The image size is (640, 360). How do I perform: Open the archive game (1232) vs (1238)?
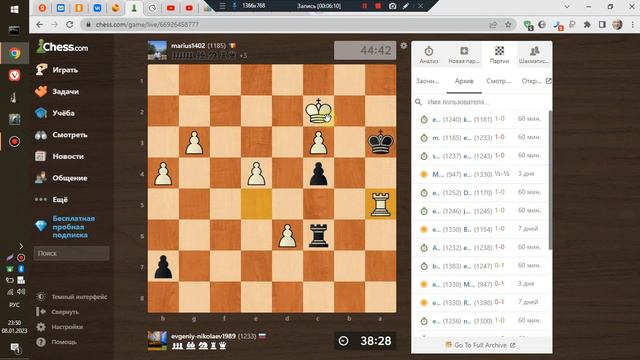(480, 247)
